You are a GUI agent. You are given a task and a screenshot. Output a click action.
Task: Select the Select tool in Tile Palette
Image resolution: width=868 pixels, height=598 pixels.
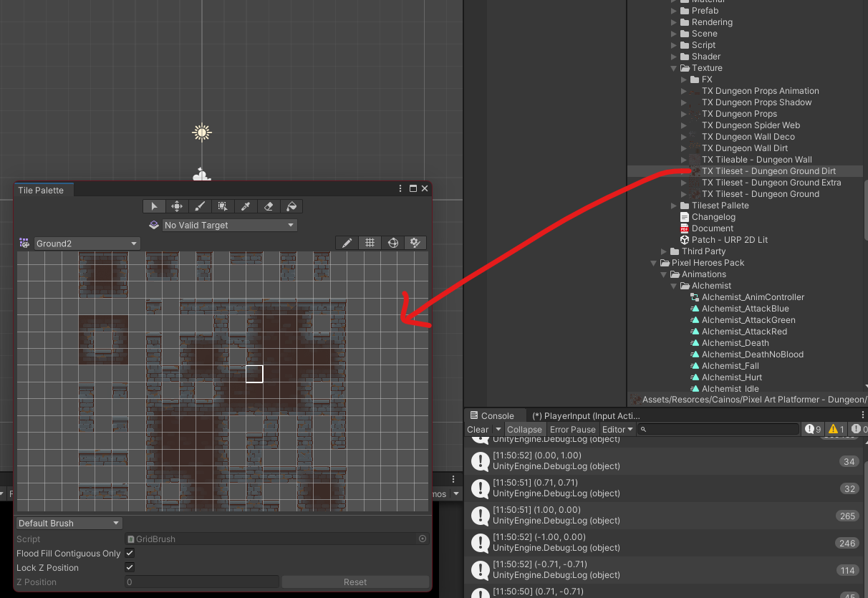click(x=154, y=206)
